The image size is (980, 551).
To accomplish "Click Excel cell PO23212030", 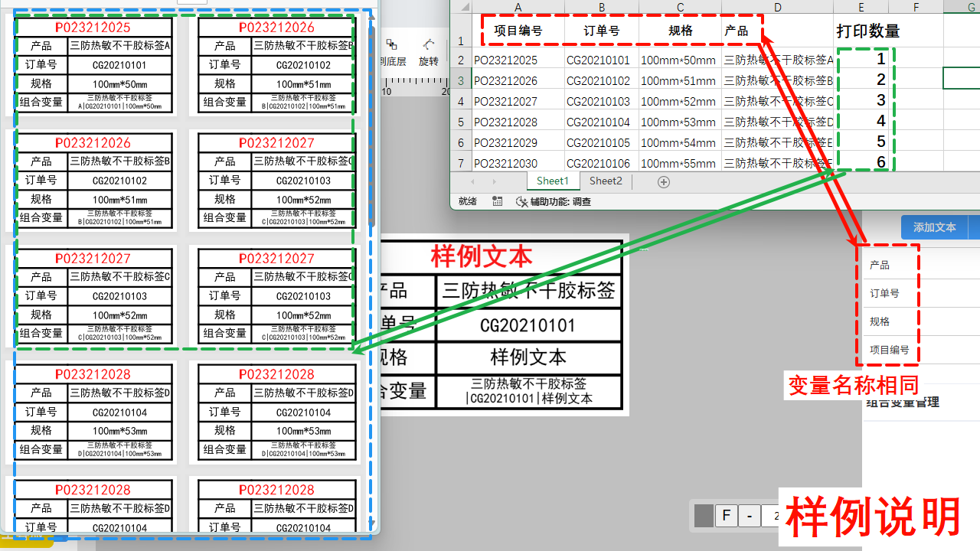I will click(518, 162).
